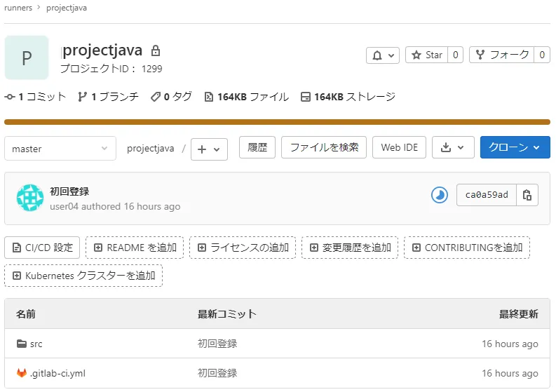556x392 pixels.
Task: Open 164KB ストレージ storage link
Action: coord(348,97)
